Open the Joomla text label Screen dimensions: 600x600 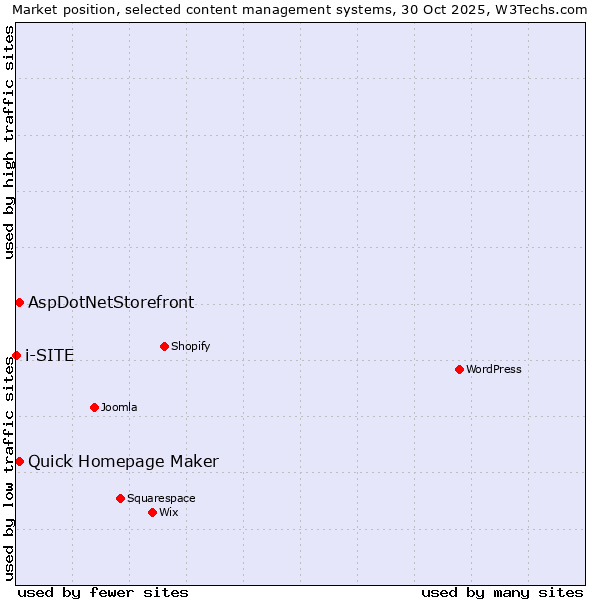119,407
